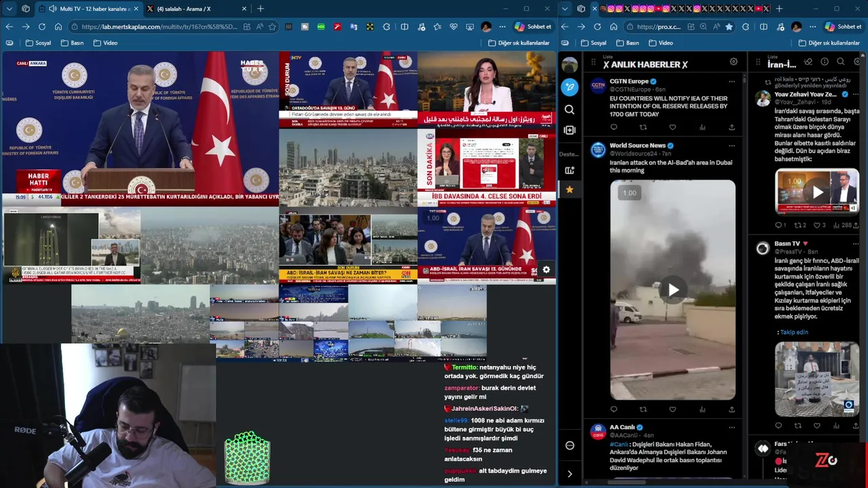The image size is (868, 488).
Task: Click the compose new post button in X Pro
Action: click(x=570, y=87)
